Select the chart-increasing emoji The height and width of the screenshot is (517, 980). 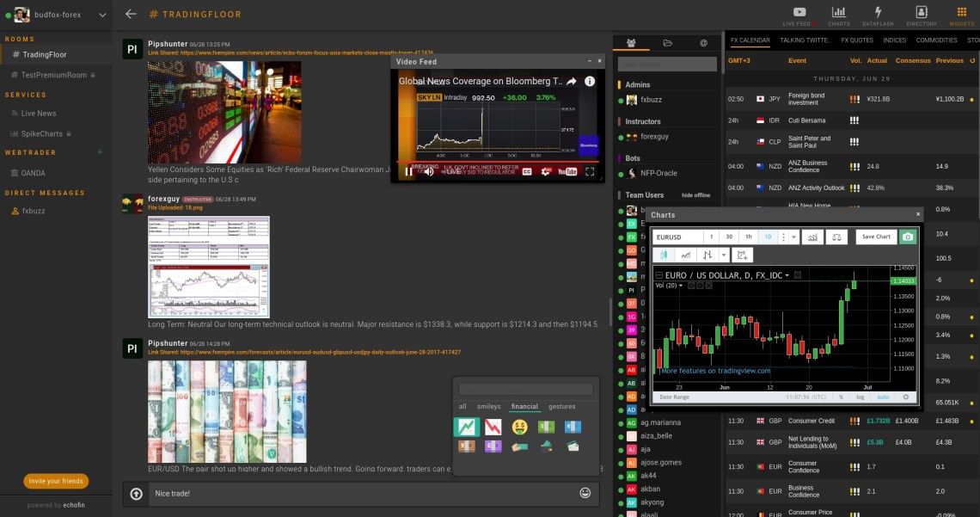[466, 427]
